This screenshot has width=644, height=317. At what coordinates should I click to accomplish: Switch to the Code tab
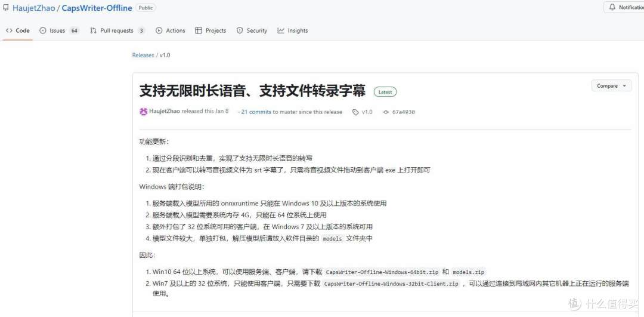tap(18, 30)
